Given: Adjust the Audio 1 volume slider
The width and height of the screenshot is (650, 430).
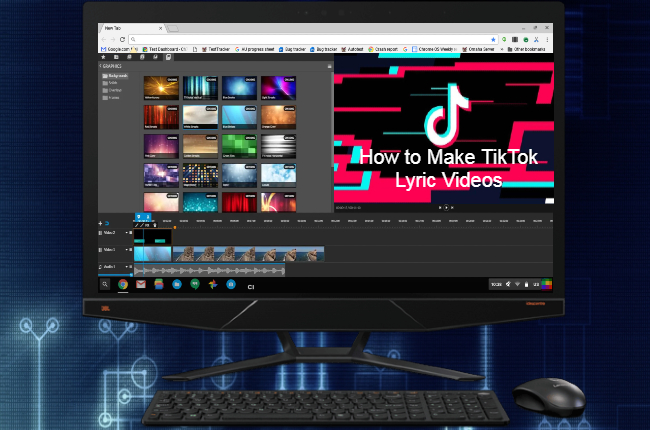Looking at the screenshot, I should [116, 275].
